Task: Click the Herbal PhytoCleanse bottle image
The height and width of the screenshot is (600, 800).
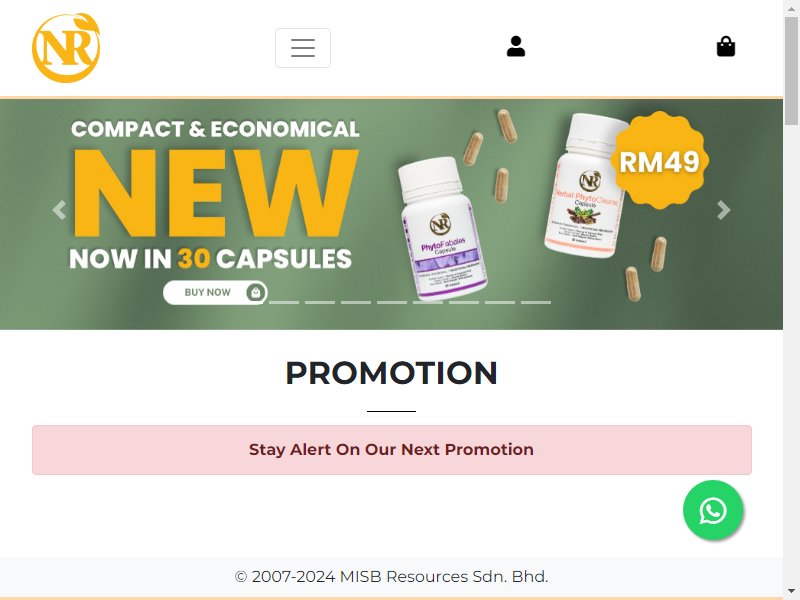Action: pyautogui.click(x=585, y=186)
